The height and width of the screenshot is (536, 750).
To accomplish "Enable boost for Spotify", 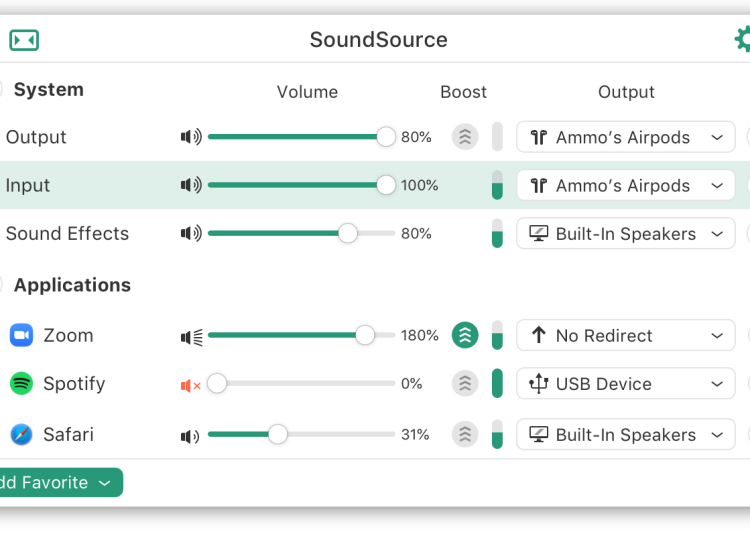I will pos(465,384).
